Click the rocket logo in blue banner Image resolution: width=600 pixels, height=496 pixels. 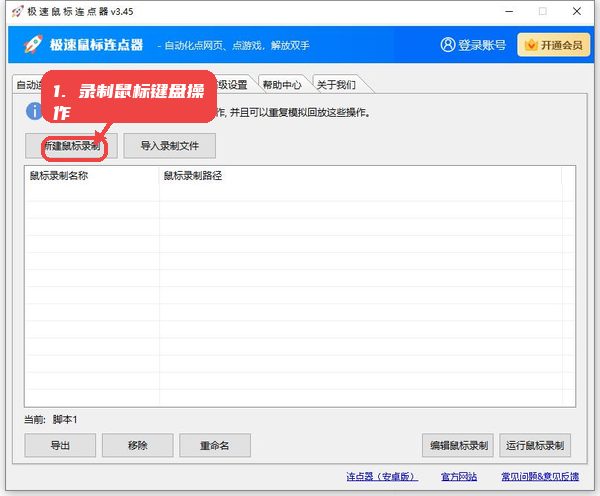click(33, 44)
